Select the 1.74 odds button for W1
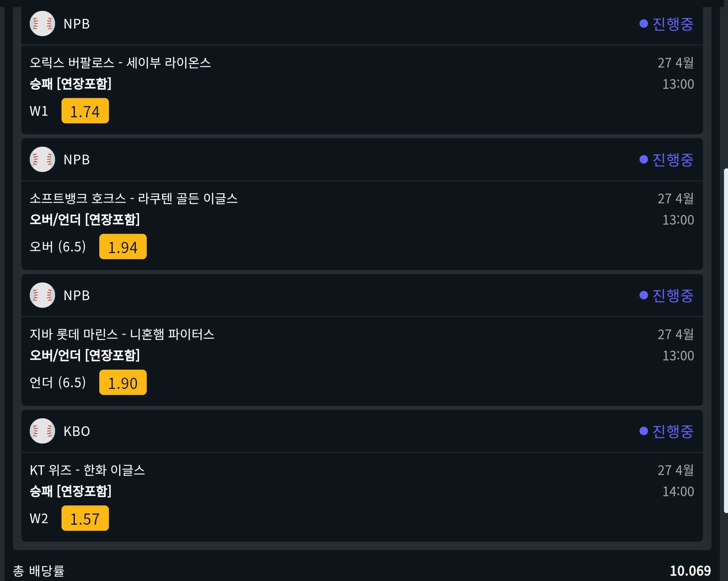Screen dimensions: 728x581 point(85,111)
